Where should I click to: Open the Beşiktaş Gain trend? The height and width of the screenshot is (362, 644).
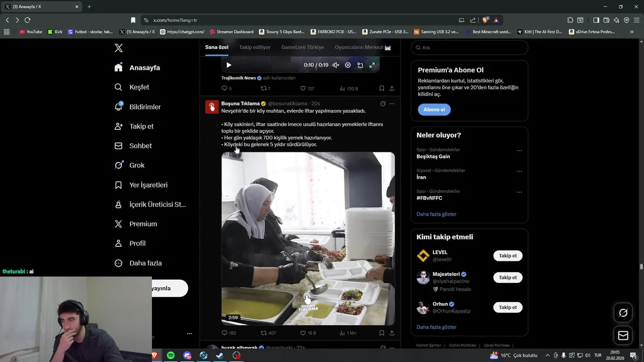pyautogui.click(x=433, y=156)
